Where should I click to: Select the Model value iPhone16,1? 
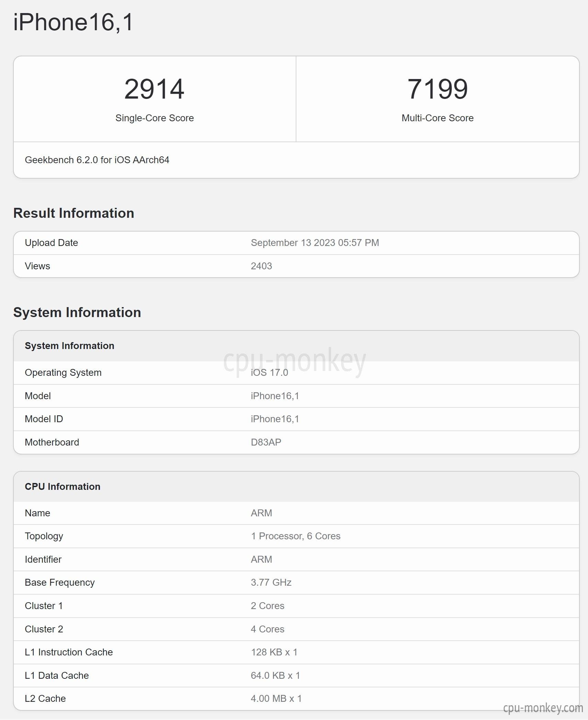coord(275,396)
